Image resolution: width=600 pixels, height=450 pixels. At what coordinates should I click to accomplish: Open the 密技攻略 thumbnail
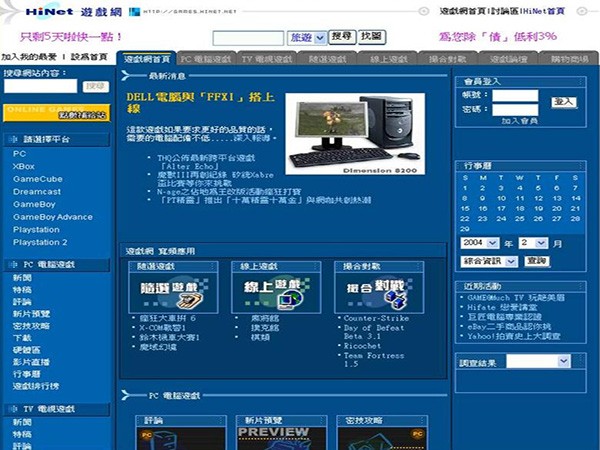point(382,438)
